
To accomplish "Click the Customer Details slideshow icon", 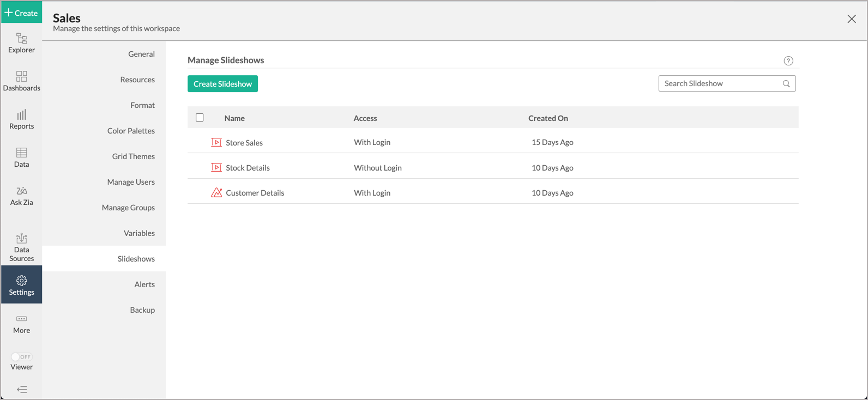I will tap(216, 192).
